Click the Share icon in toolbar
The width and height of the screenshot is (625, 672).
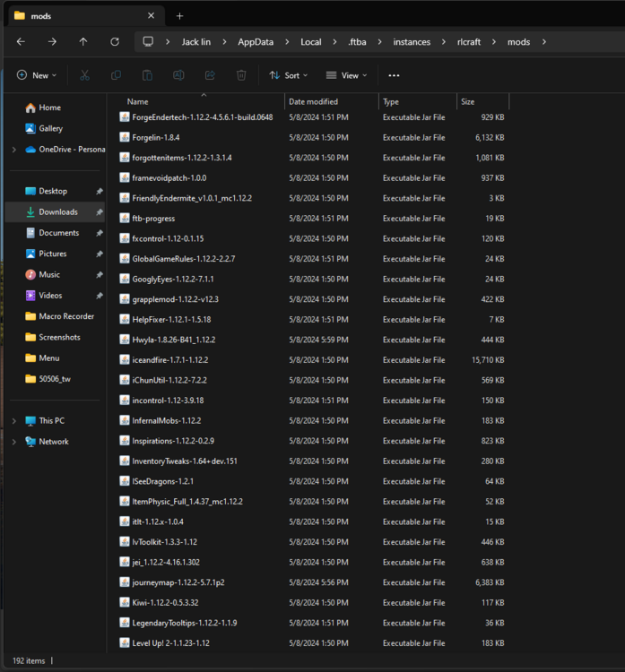point(210,75)
